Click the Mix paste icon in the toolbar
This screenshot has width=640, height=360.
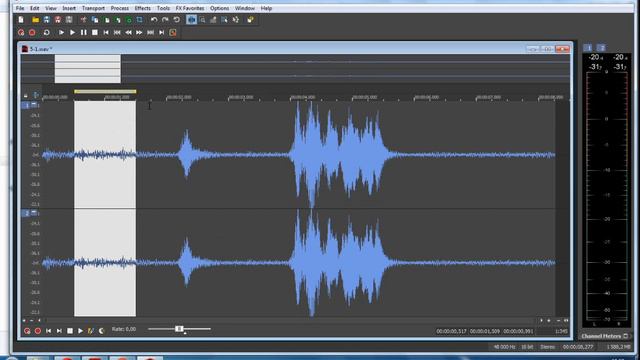[118, 20]
